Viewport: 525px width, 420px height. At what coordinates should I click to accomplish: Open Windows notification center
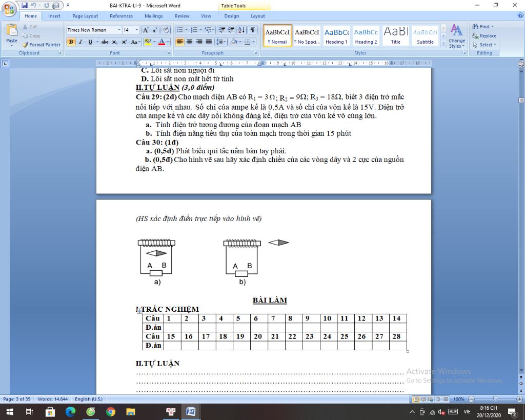512,412
